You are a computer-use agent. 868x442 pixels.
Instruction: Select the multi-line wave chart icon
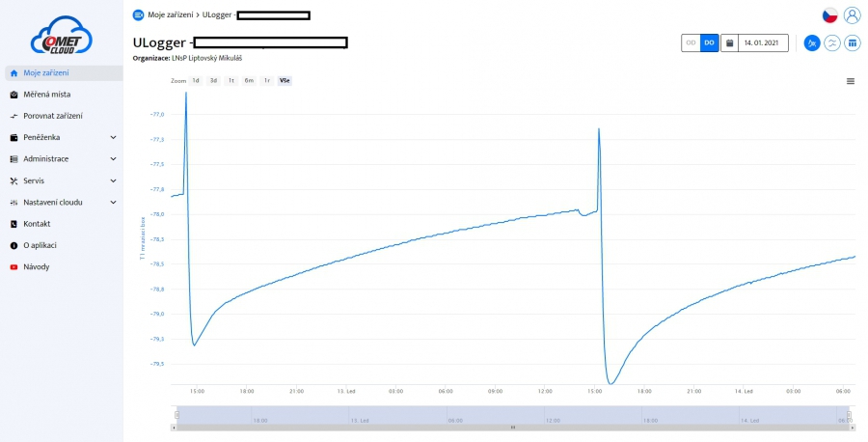click(832, 43)
